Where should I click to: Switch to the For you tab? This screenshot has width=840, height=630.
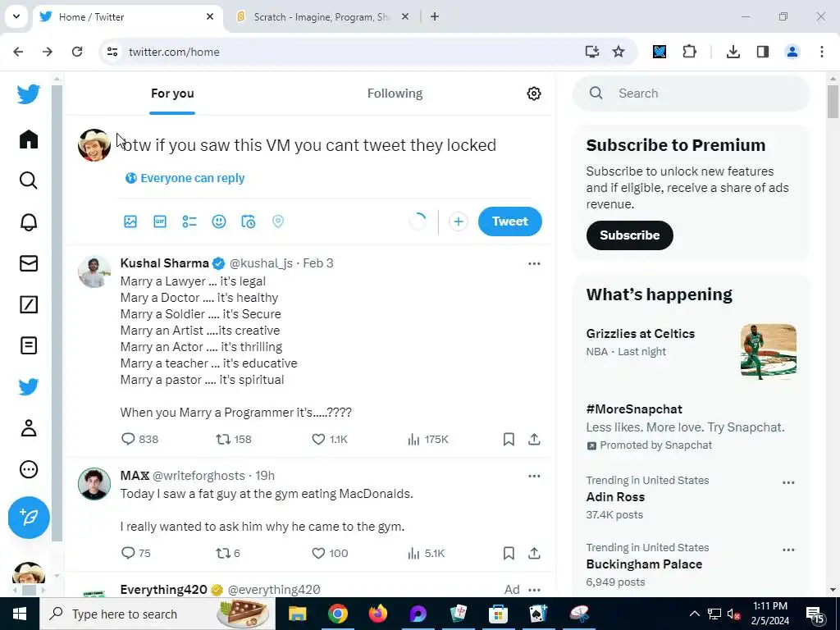pyautogui.click(x=172, y=94)
